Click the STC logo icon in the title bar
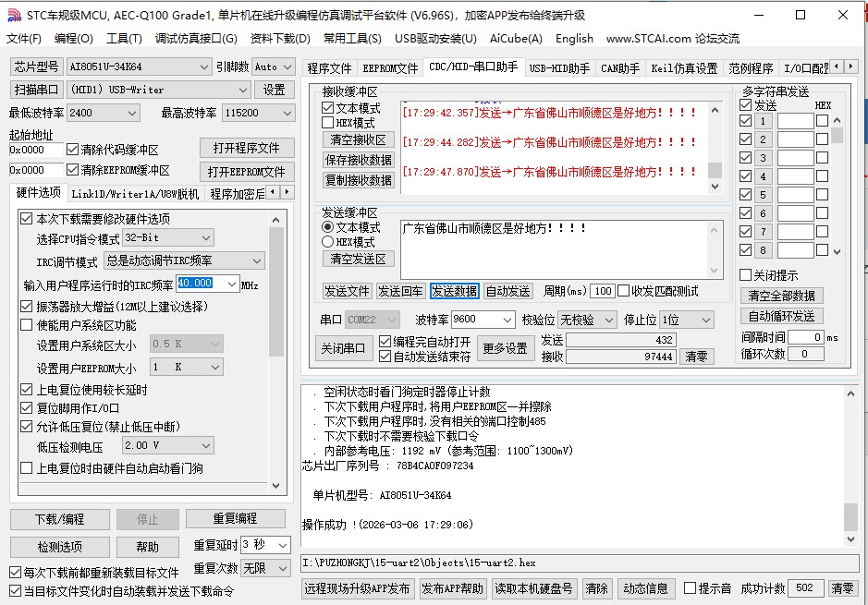Image resolution: width=868 pixels, height=605 pixels. tap(14, 15)
